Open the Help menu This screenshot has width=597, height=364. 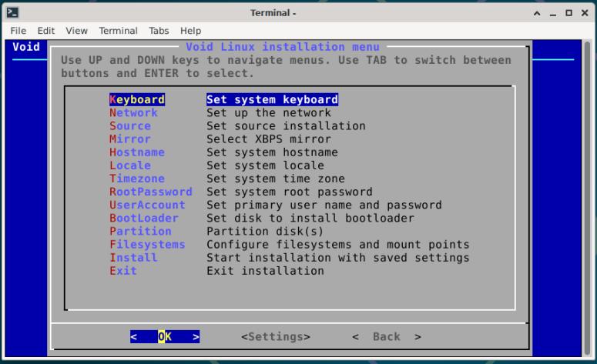191,31
